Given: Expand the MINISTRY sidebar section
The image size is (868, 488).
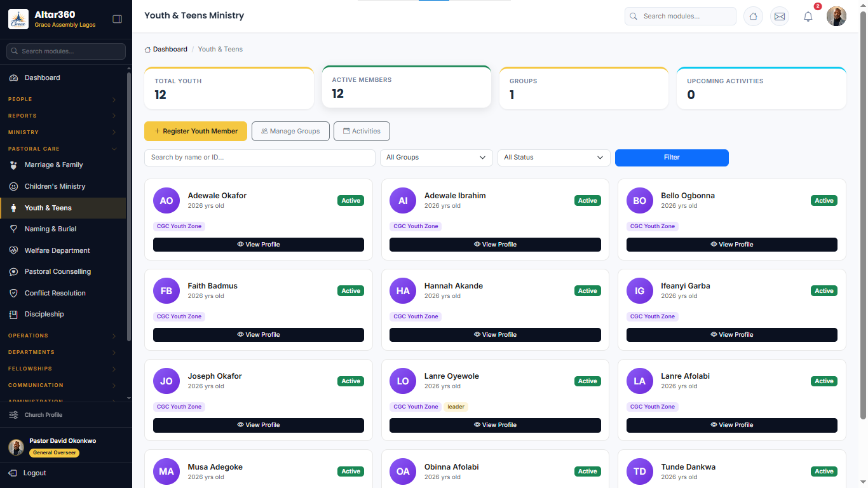Looking at the screenshot, I should click(x=62, y=132).
